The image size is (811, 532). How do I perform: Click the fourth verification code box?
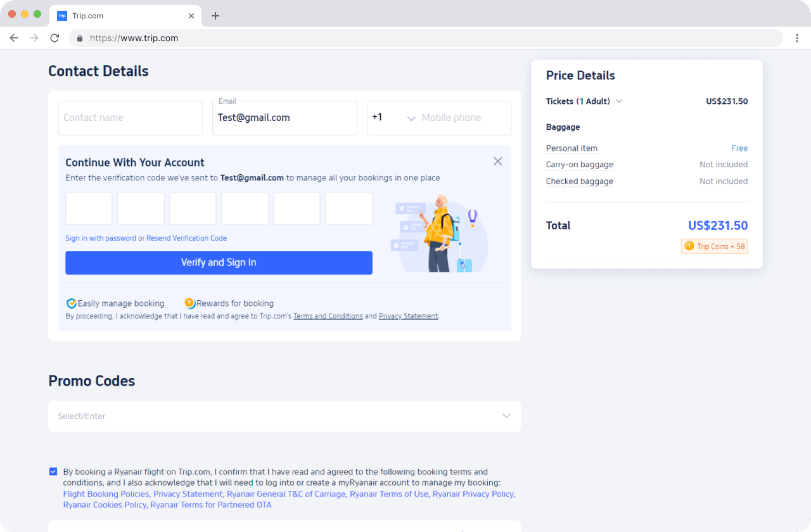pyautogui.click(x=245, y=208)
